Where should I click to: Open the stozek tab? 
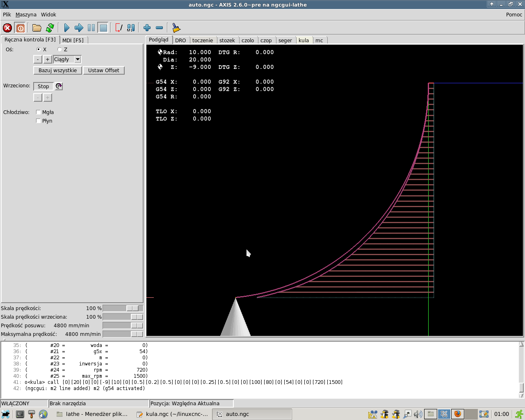click(227, 40)
